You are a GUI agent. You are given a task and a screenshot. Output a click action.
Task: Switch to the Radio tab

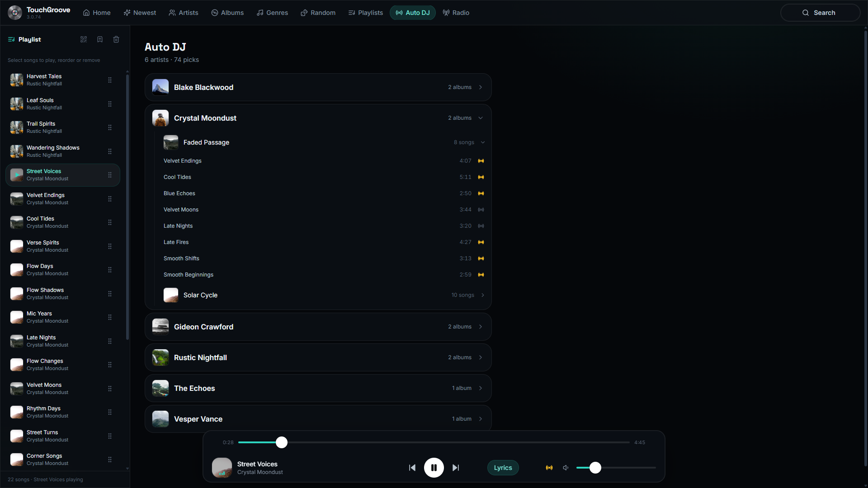(456, 13)
